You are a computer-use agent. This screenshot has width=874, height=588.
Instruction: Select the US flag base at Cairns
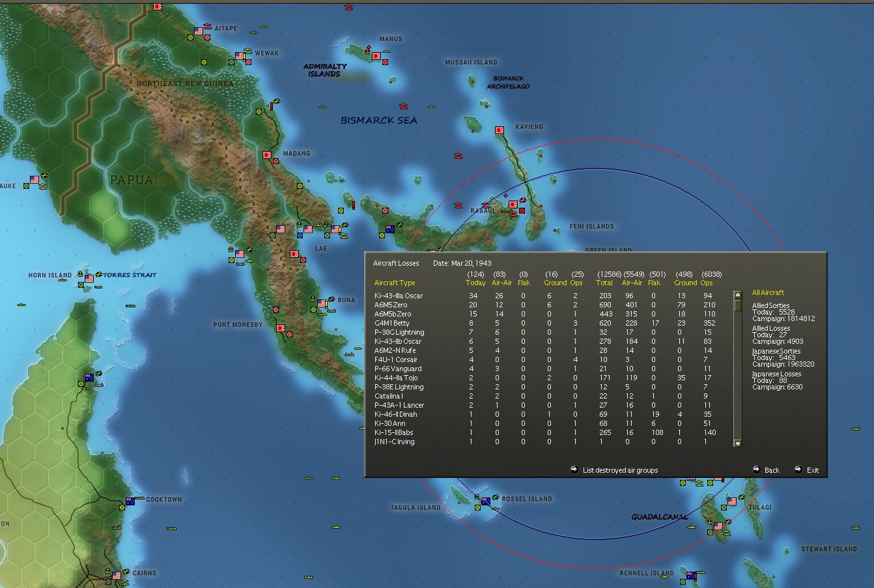point(117,576)
